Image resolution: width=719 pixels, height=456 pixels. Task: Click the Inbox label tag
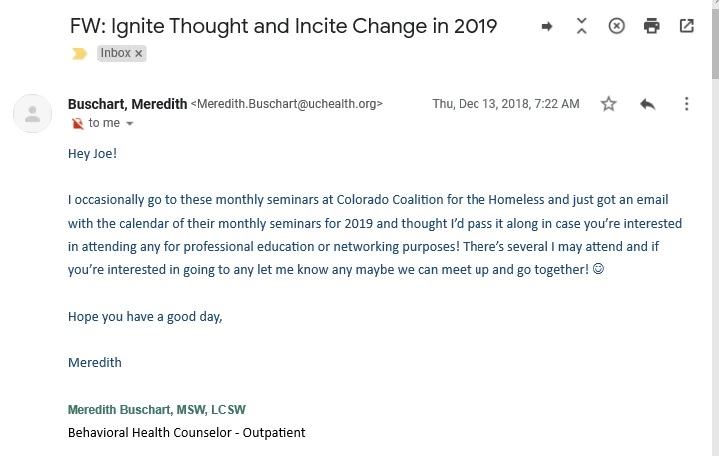115,54
